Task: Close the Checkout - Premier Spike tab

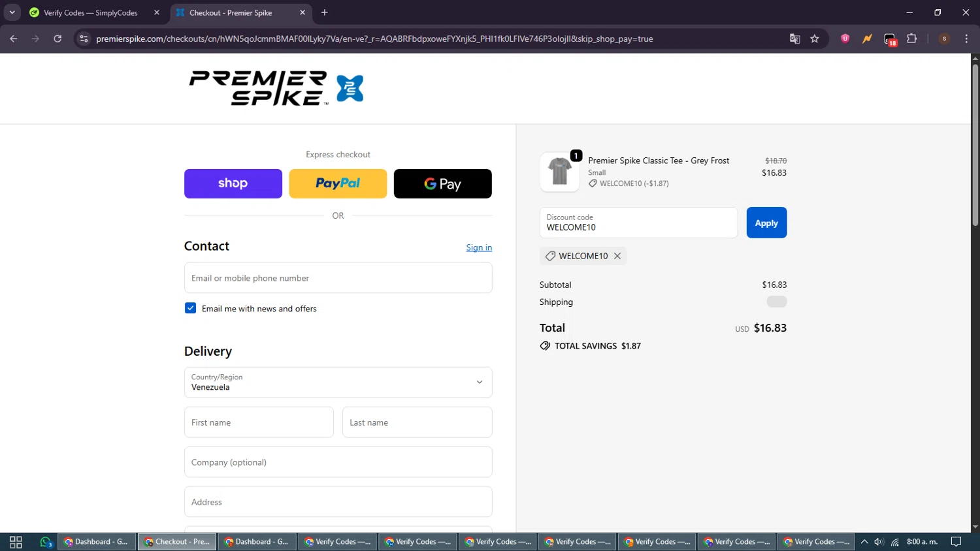Action: 302,12
